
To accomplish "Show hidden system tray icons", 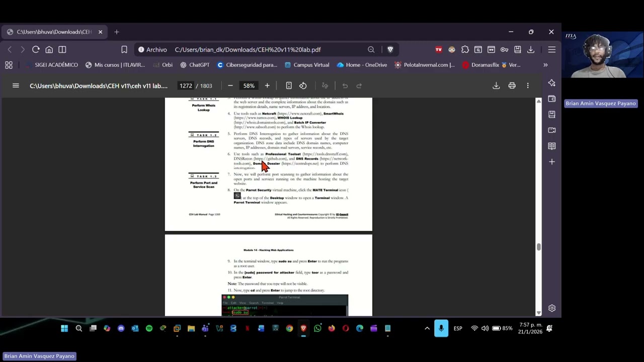I will click(x=427, y=328).
